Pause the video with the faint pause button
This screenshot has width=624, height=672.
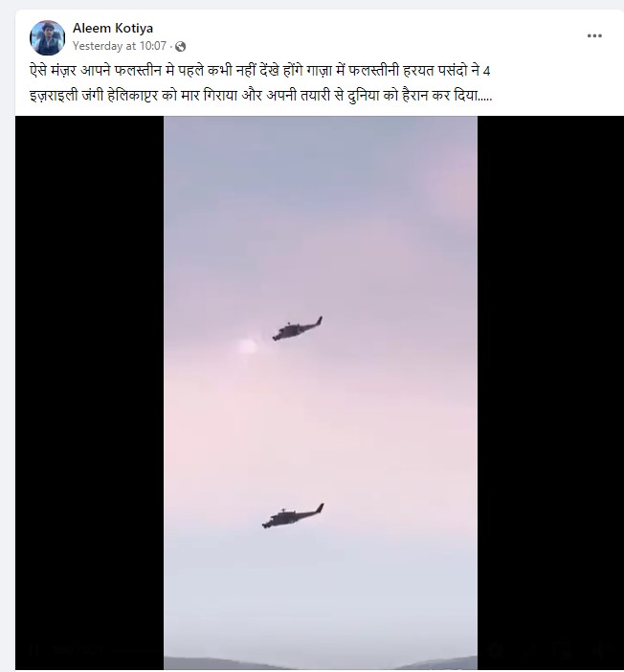click(33, 651)
